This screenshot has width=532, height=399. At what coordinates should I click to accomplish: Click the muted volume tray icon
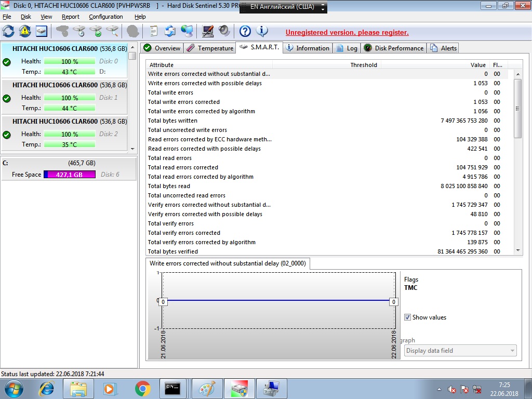pyautogui.click(x=451, y=389)
